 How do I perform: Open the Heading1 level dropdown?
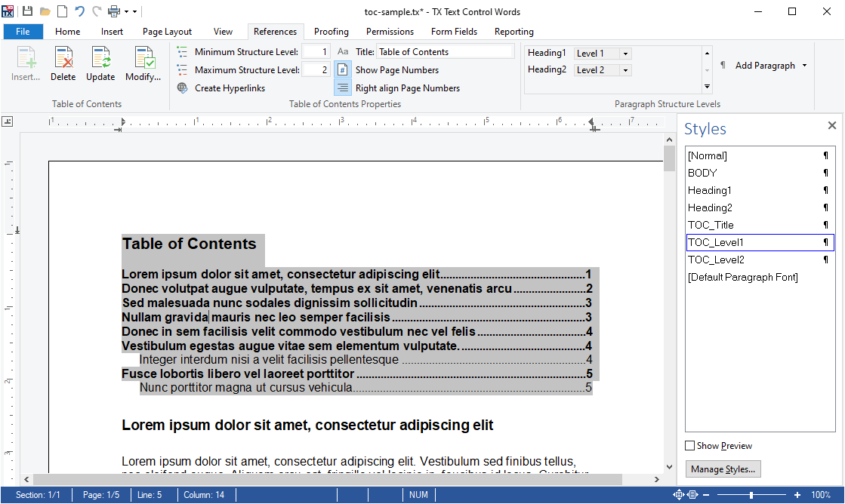pos(625,53)
